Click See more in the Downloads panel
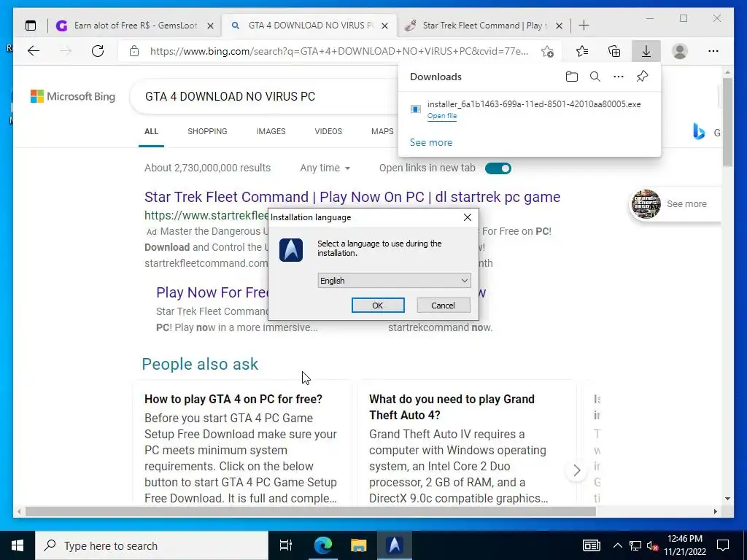The width and height of the screenshot is (747, 560). pyautogui.click(x=430, y=142)
